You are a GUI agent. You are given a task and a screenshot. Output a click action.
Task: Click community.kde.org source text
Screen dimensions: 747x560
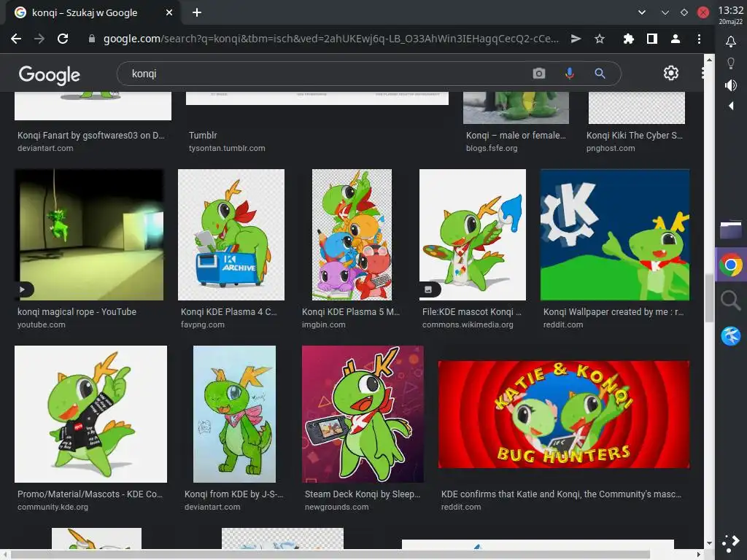(x=53, y=507)
